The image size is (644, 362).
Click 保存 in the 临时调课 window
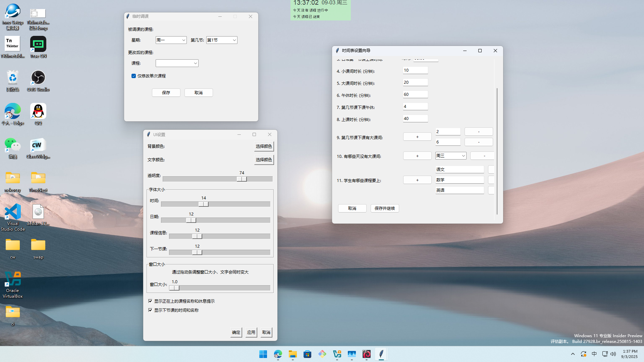[166, 93]
